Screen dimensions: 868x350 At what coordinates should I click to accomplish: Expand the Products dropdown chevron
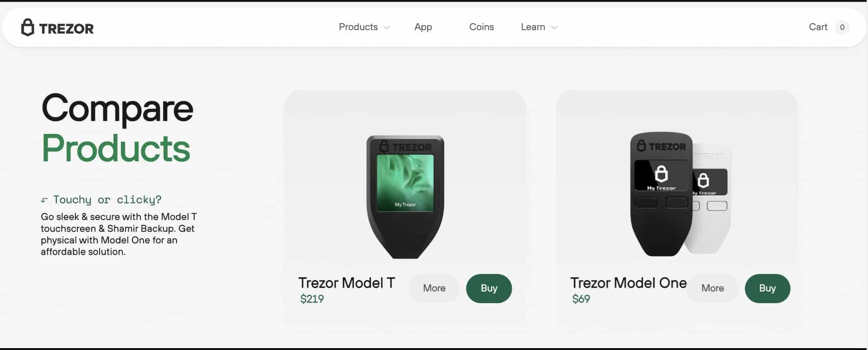tap(387, 28)
